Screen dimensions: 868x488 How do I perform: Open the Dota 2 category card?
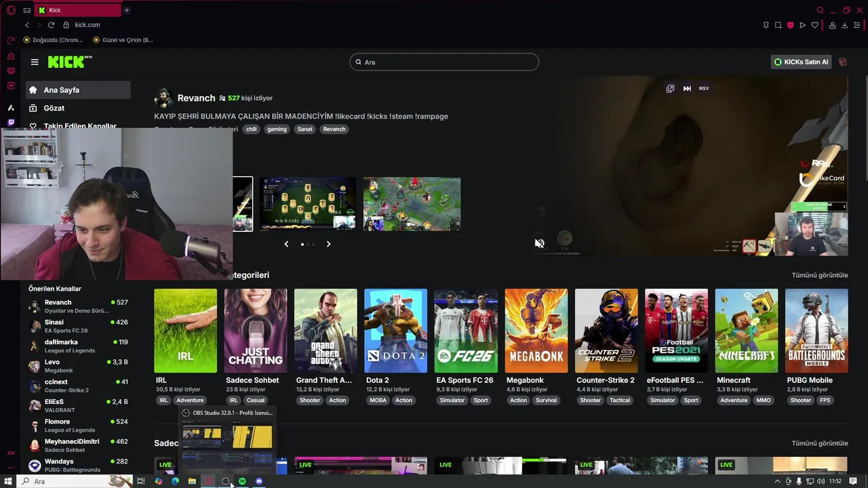(395, 331)
